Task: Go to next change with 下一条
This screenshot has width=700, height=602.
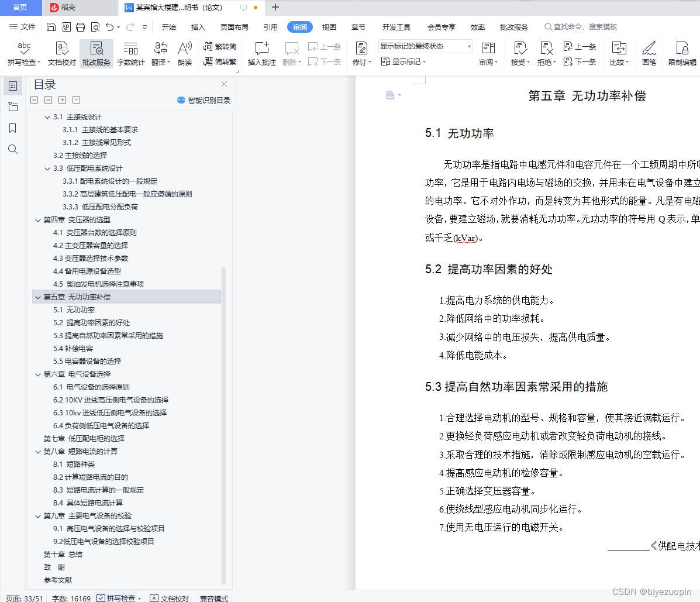Action: click(580, 61)
